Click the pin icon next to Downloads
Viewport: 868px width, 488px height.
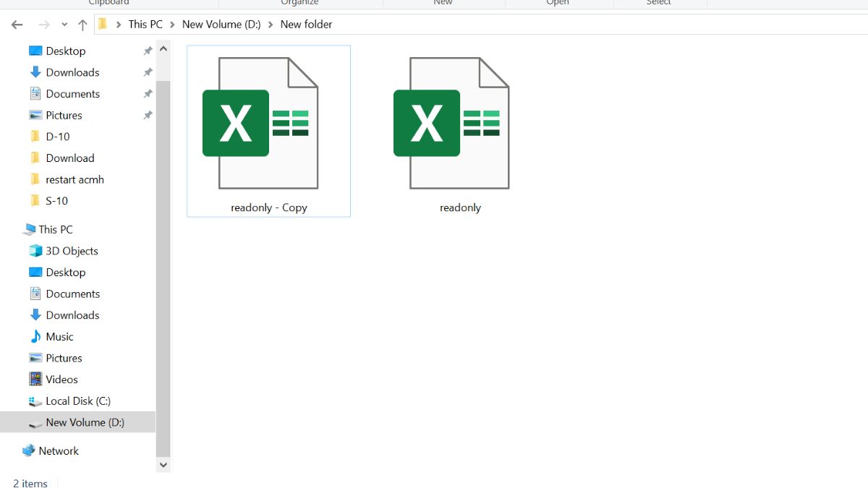pos(148,72)
